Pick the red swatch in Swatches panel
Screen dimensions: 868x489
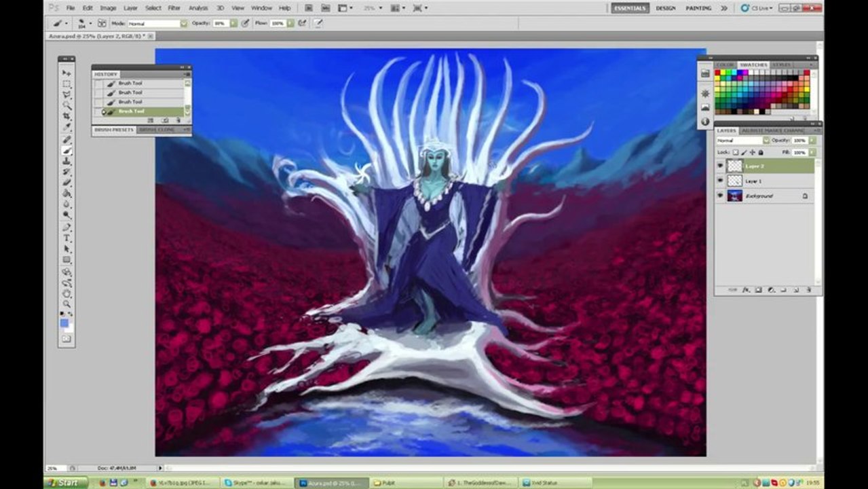717,72
